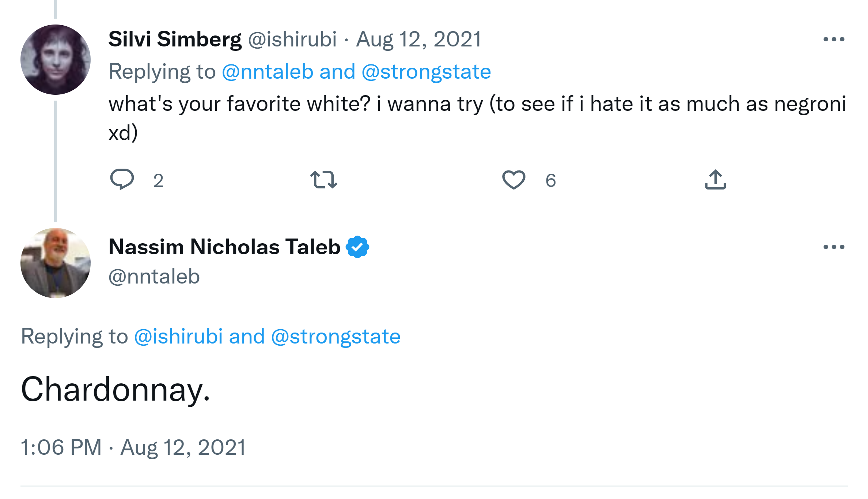Click the @nntaleb handle below Taleb's name
The width and height of the screenshot is (868, 499).
[x=154, y=277]
